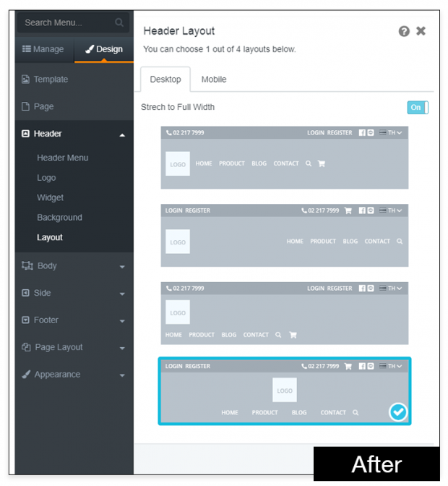Image resolution: width=448 pixels, height=486 pixels.
Task: Click the Footer section icon
Action: [26, 320]
